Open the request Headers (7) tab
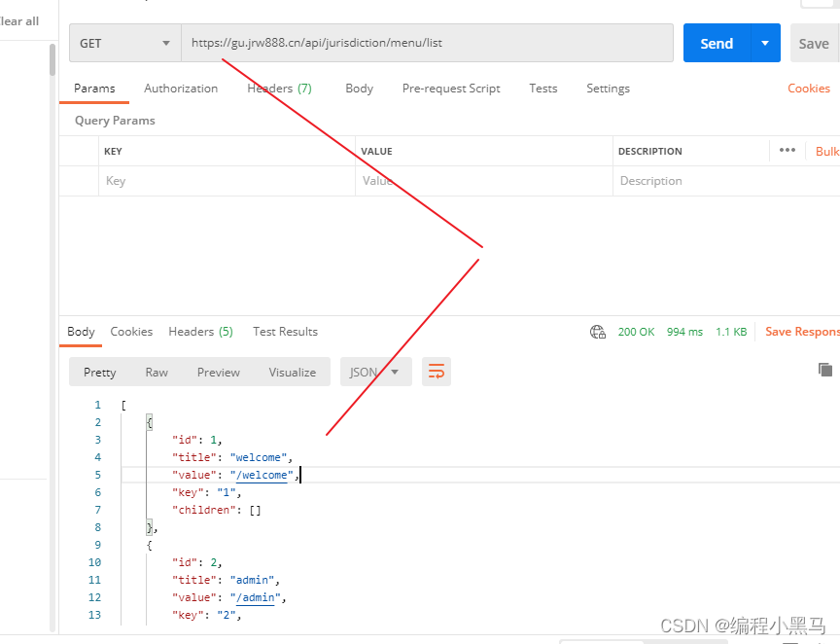840x644 pixels. click(279, 89)
